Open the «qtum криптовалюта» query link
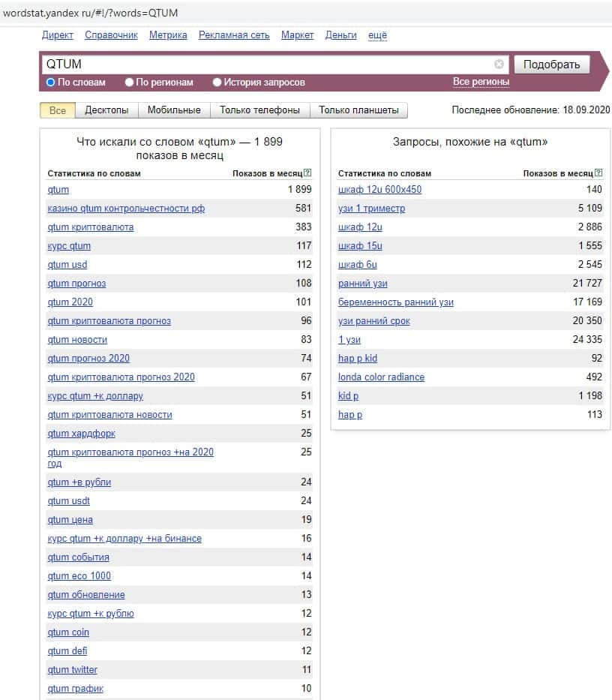 tap(91, 227)
